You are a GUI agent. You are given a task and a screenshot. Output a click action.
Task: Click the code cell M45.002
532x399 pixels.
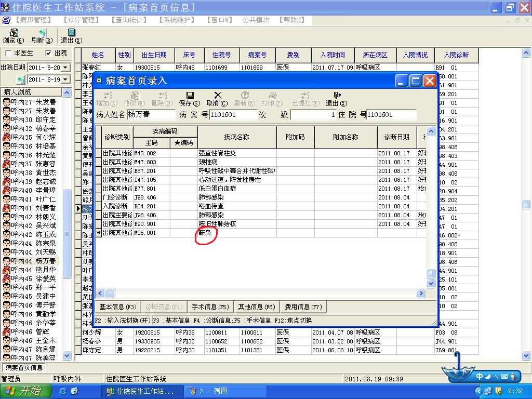pos(151,153)
